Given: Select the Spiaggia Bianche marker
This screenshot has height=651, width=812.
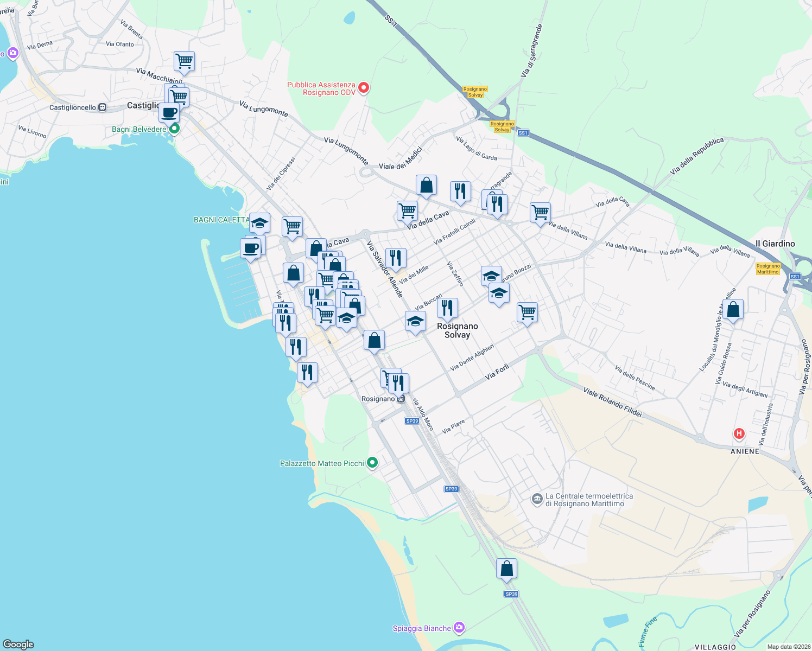Looking at the screenshot, I should [x=459, y=628].
